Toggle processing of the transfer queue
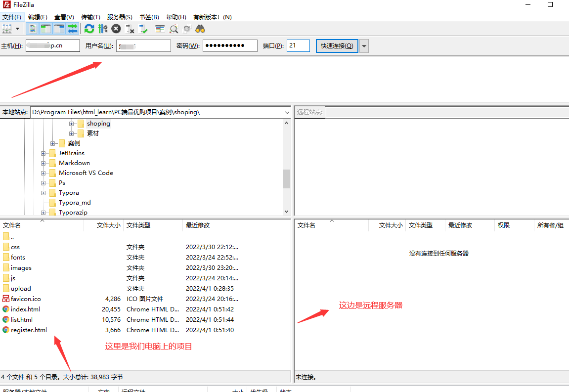Viewport: 569px width, 392px height. point(103,29)
